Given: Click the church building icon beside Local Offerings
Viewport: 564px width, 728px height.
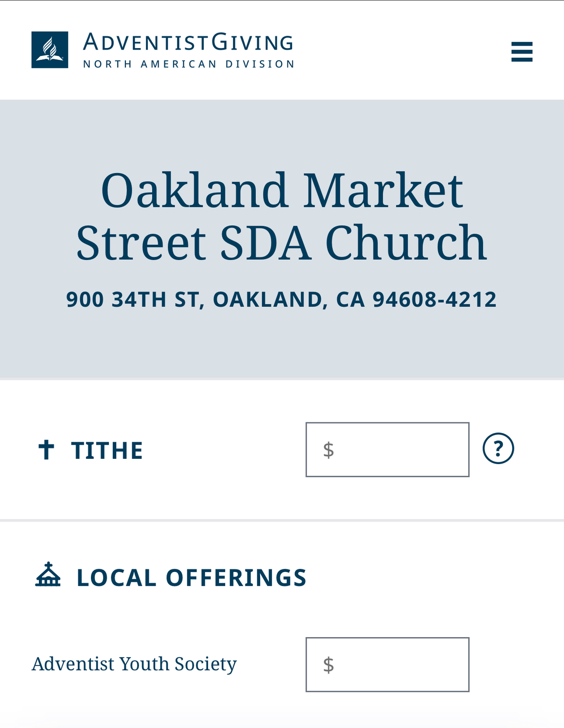Looking at the screenshot, I should 48,574.
